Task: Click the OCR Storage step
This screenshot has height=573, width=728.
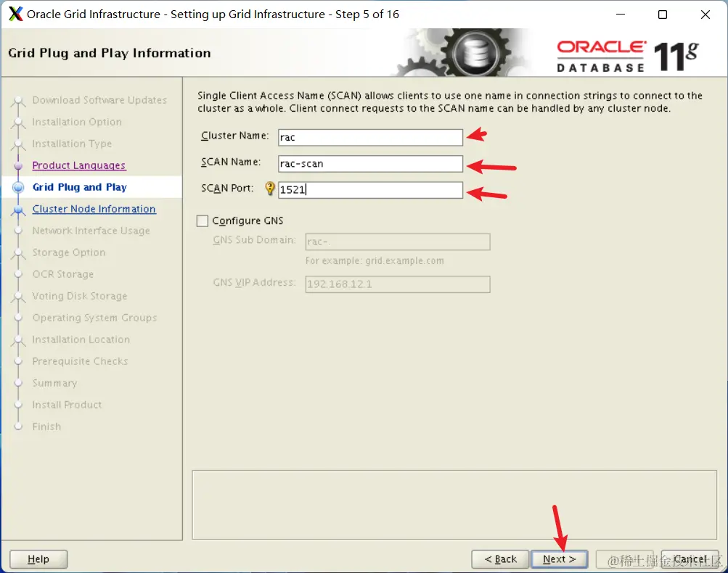Action: point(62,275)
